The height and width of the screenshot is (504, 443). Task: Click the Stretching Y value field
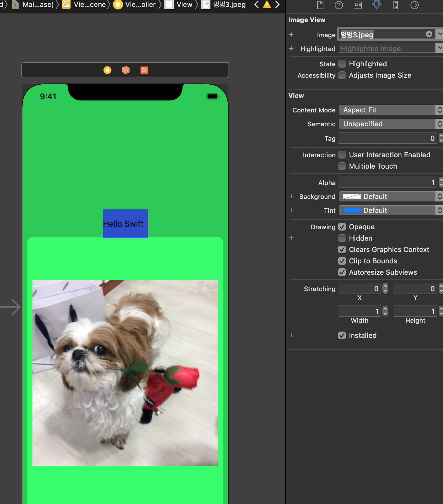[415, 289]
